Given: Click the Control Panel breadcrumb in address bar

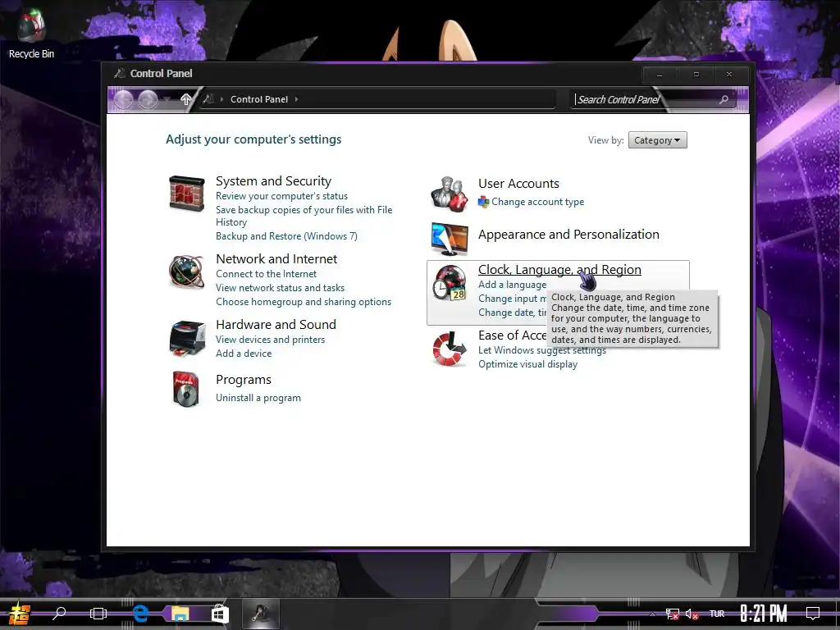Looking at the screenshot, I should coord(258,99).
